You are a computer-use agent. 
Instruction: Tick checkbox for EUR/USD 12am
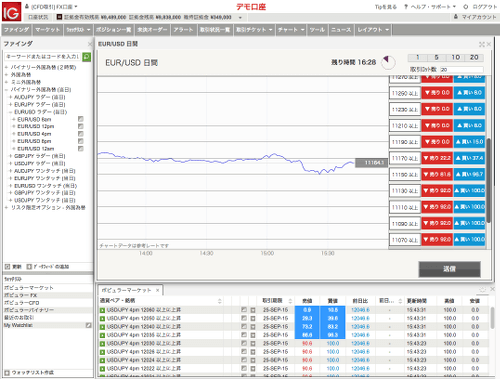pyautogui.click(x=80, y=148)
